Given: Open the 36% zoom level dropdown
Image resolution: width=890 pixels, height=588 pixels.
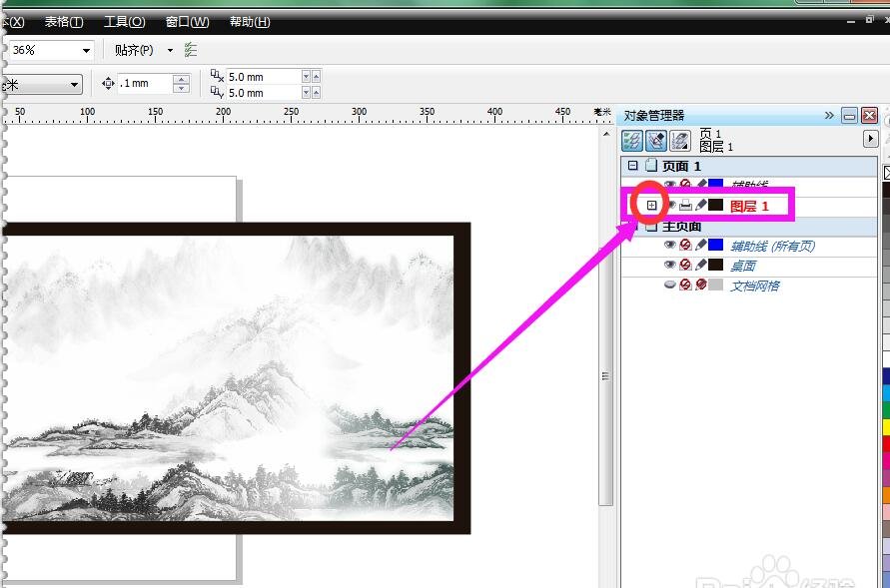Looking at the screenshot, I should point(87,50).
